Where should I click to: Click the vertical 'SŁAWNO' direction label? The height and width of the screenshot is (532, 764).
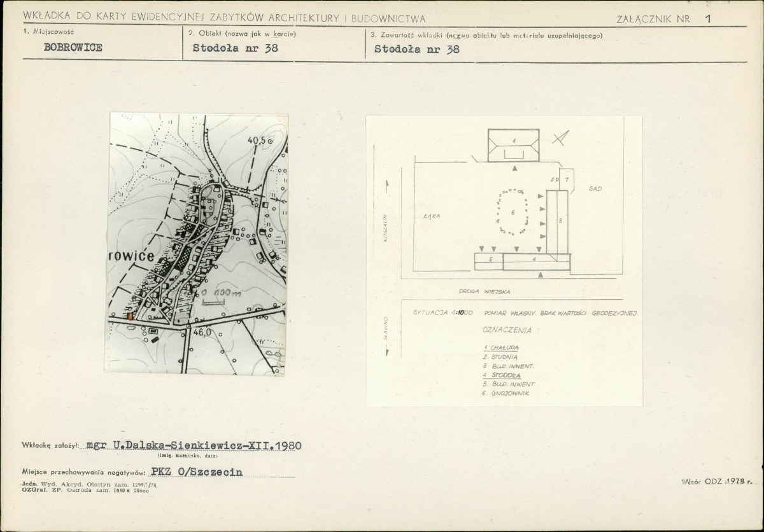click(x=386, y=329)
